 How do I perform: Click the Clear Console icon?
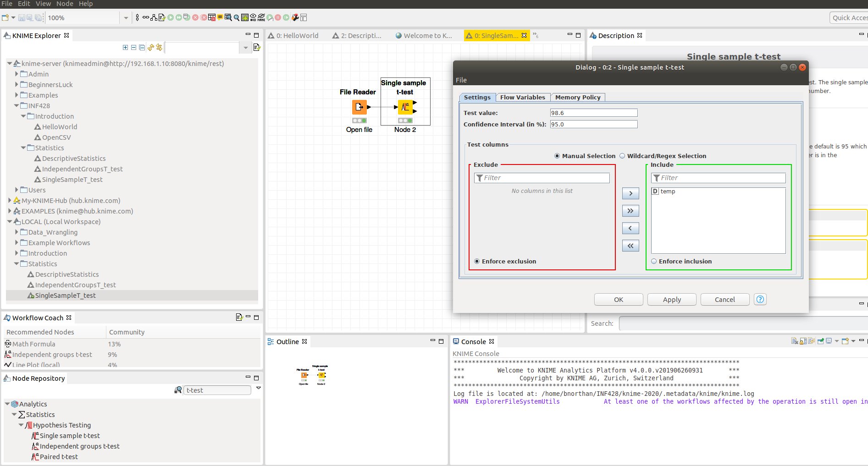pos(795,341)
